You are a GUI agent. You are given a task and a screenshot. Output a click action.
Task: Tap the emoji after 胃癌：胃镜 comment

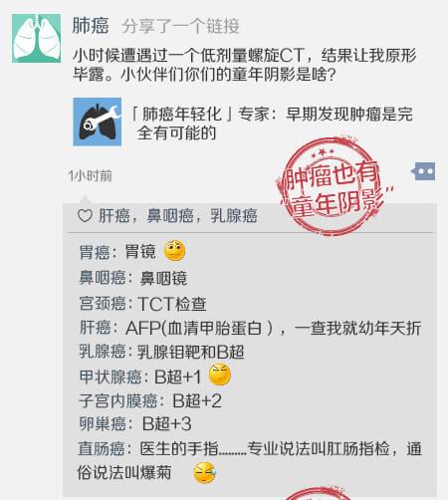click(x=175, y=250)
